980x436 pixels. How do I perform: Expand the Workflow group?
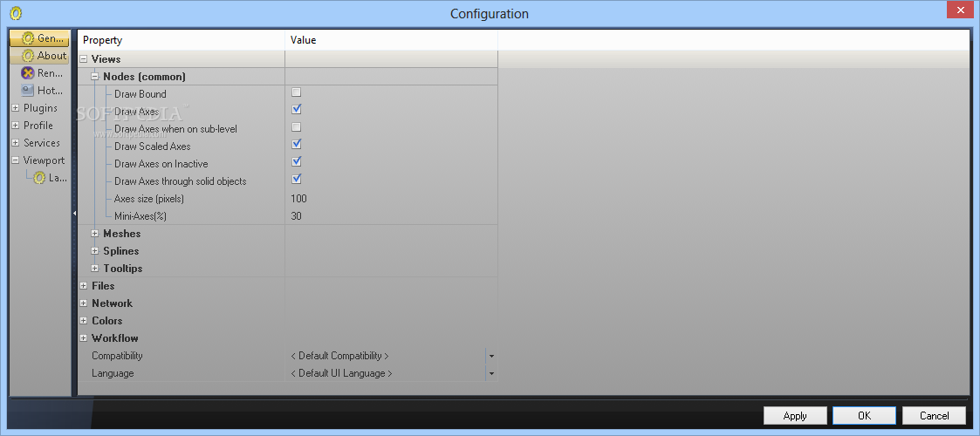tap(83, 338)
